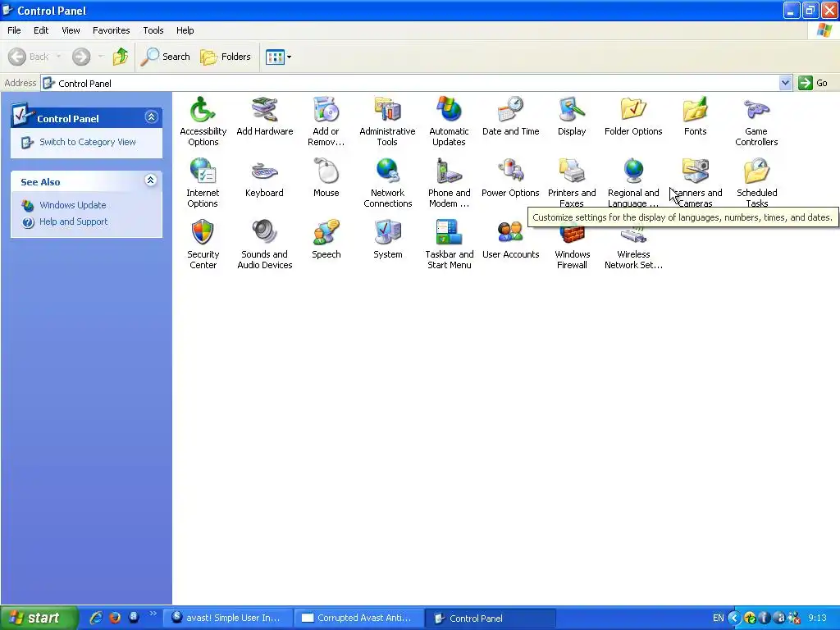Open the File menu

coord(14,30)
